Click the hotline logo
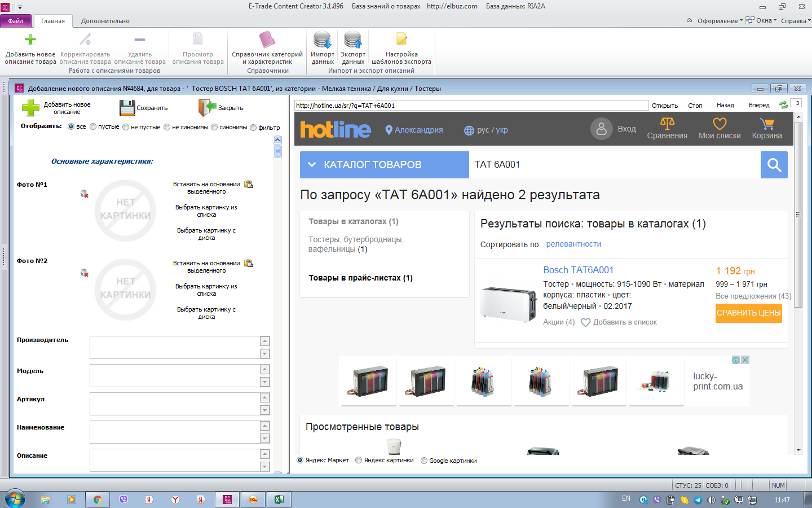This screenshot has height=508, width=812. [336, 129]
